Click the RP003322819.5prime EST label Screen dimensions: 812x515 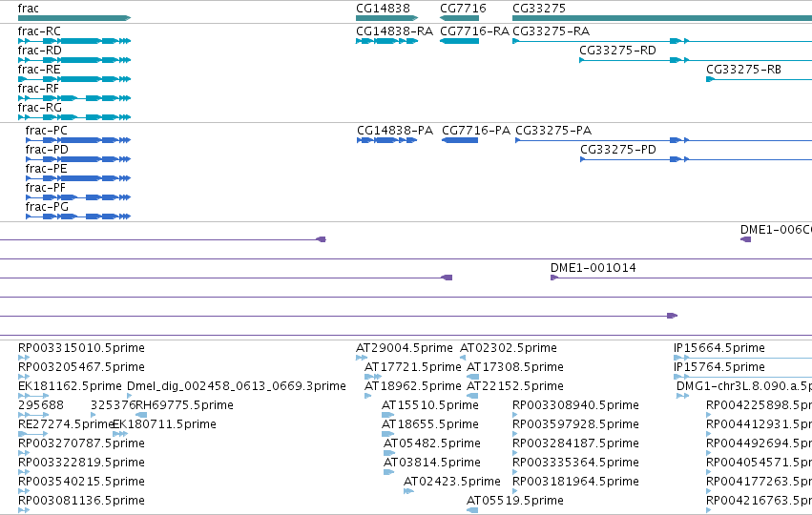click(x=81, y=463)
